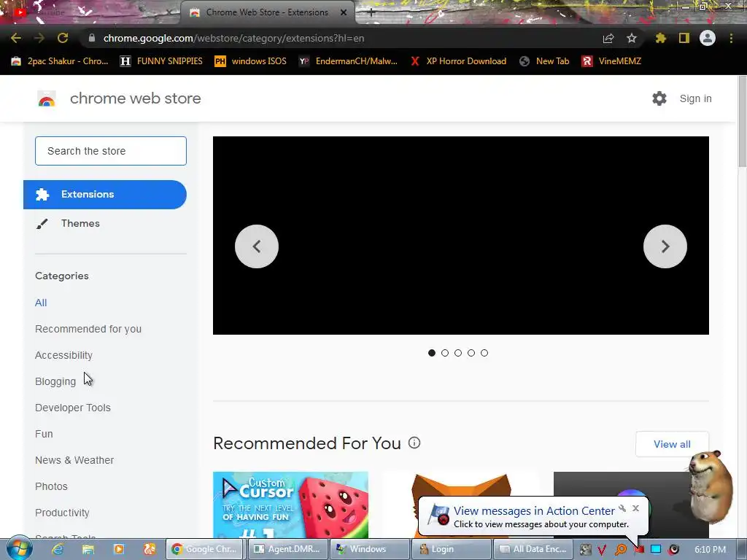Select first carousel indicator dot
This screenshot has width=747, height=560.
point(432,353)
